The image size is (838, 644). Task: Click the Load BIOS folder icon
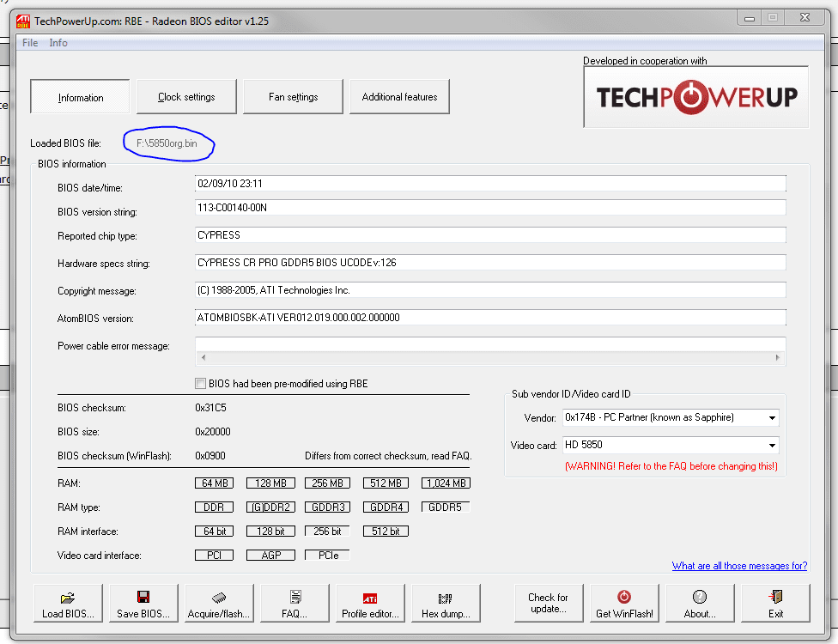pyautogui.click(x=68, y=598)
